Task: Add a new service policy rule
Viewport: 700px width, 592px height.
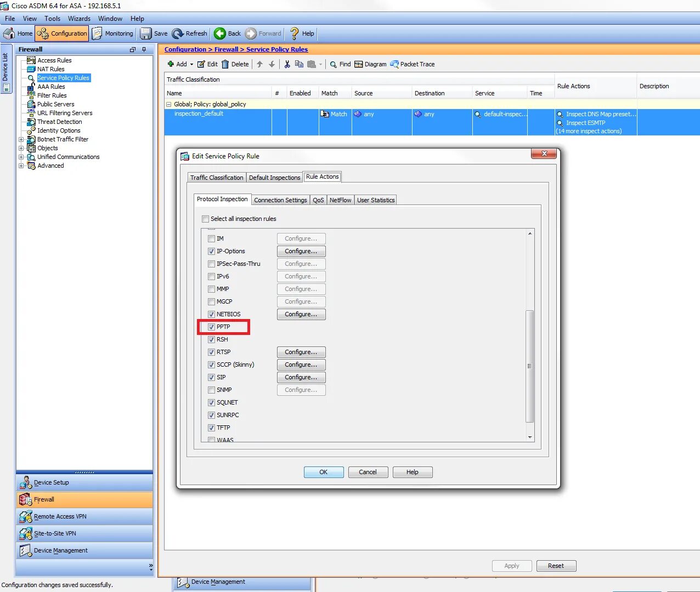Action: 177,64
